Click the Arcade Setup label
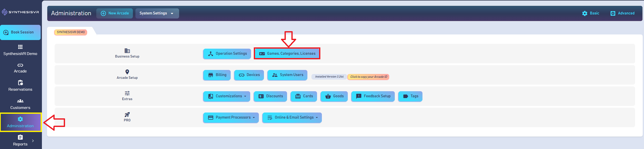This screenshot has width=644, height=149. [x=127, y=78]
